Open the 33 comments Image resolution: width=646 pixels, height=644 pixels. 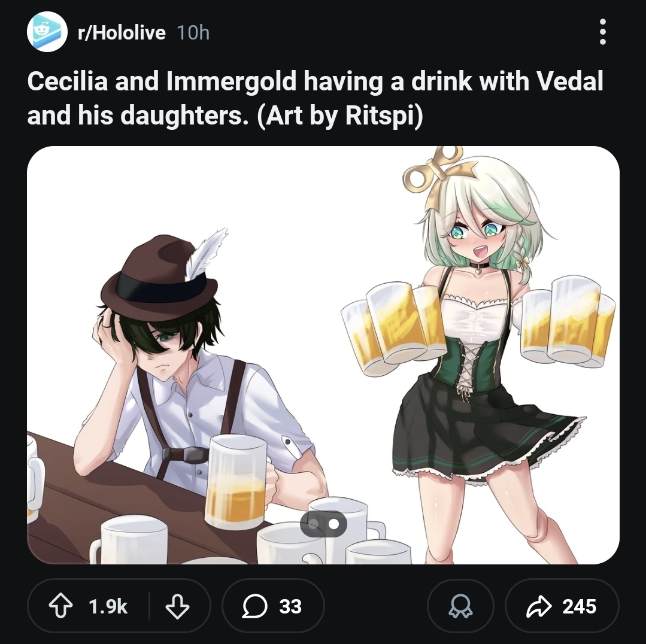coord(273,606)
